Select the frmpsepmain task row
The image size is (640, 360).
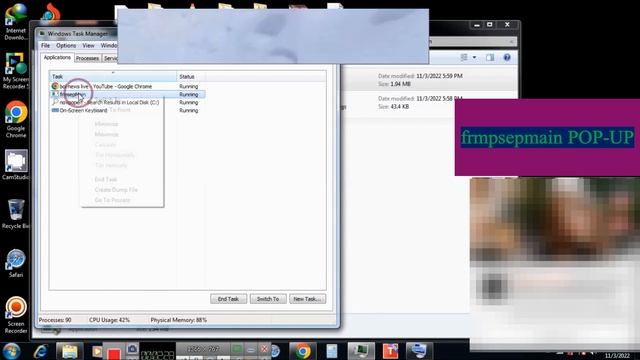pyautogui.click(x=127, y=94)
